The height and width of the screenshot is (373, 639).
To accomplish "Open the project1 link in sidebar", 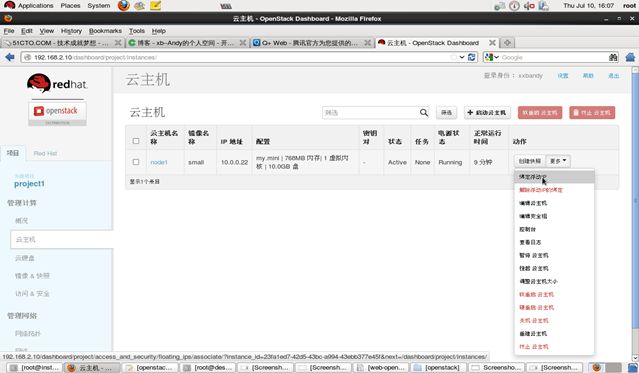I will (x=29, y=184).
